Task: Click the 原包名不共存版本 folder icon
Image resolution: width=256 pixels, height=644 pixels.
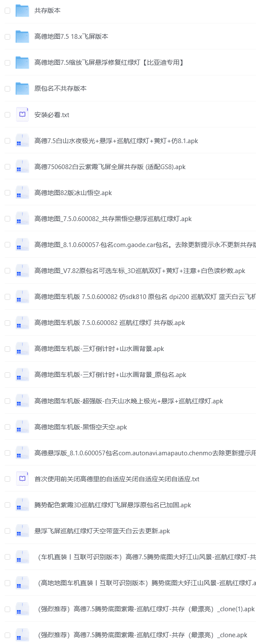Action: pyautogui.click(x=22, y=89)
